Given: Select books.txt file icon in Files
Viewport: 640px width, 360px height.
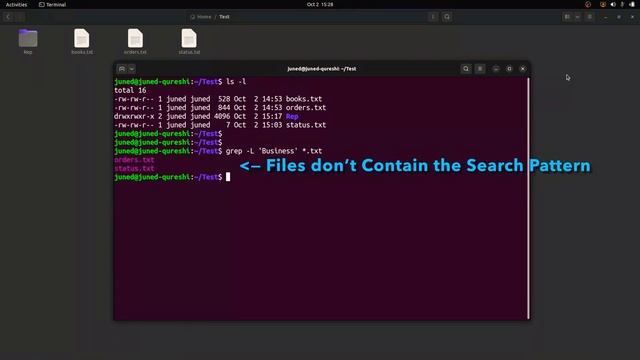Looking at the screenshot, I should [82, 38].
